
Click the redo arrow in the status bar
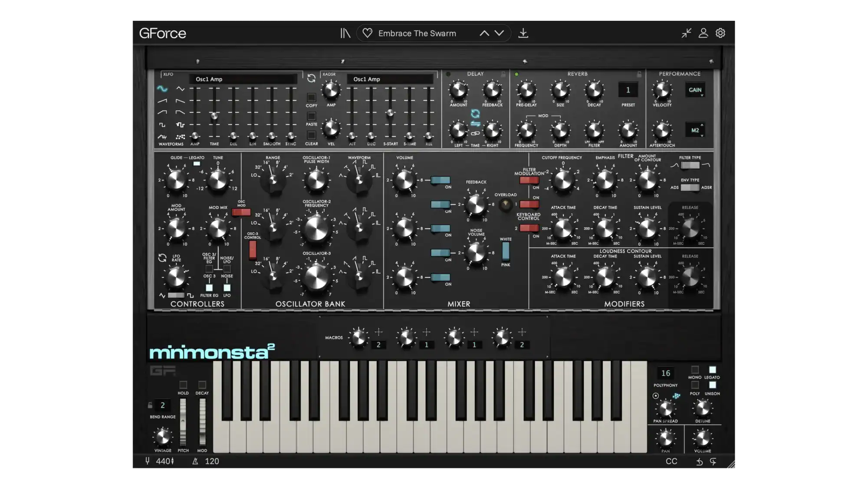pyautogui.click(x=713, y=462)
